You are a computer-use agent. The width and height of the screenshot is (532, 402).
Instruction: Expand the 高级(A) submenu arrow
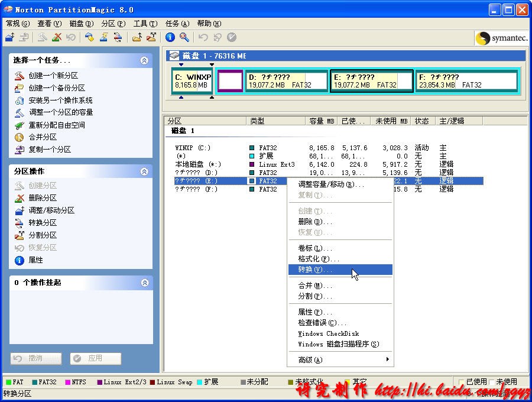coord(387,359)
